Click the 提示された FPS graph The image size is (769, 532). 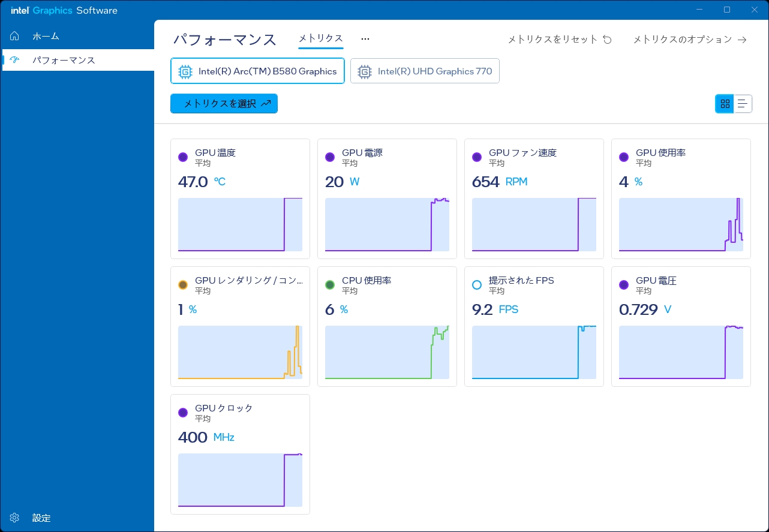[534, 352]
